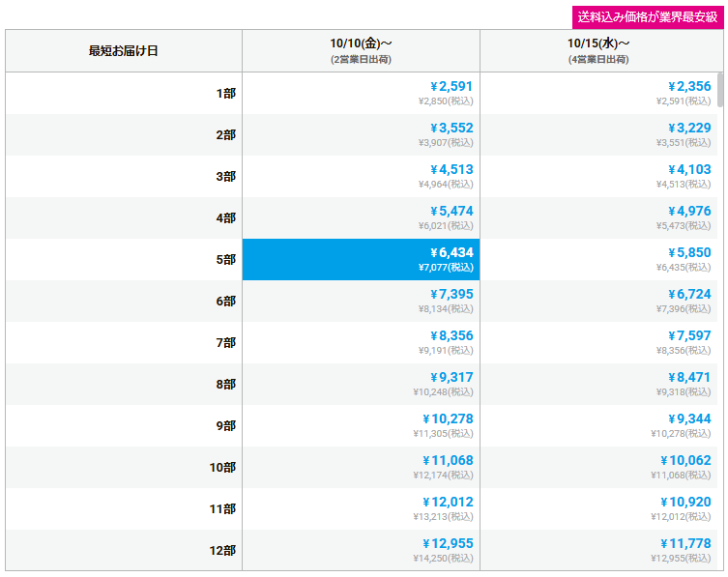Select ¥4,976 price under 10/15 delivery
728x577 pixels.
click(x=597, y=217)
